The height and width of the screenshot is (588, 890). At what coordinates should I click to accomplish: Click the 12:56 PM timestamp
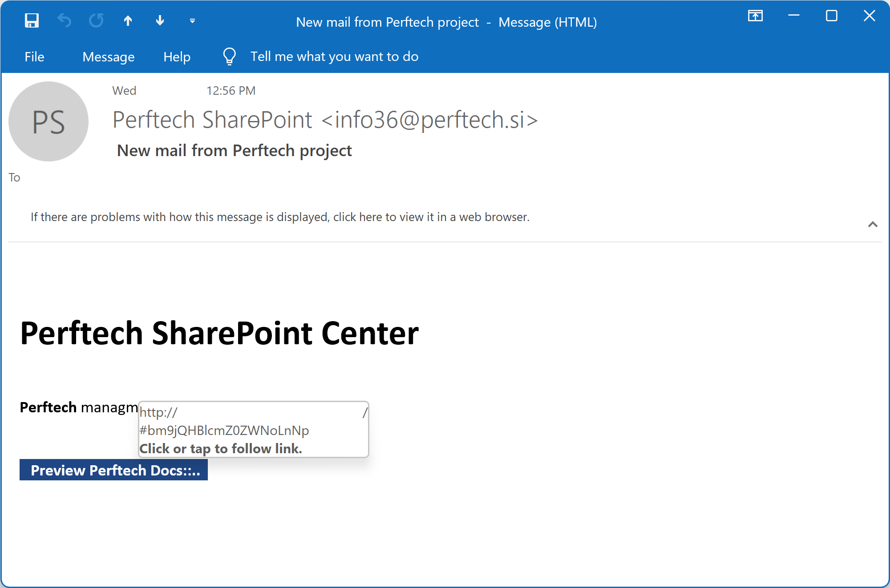click(231, 91)
